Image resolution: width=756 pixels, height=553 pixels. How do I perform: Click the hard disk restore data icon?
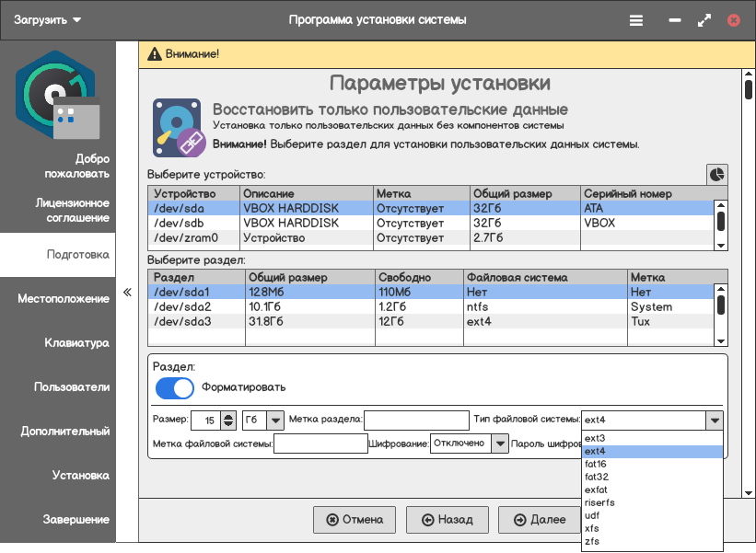180,127
